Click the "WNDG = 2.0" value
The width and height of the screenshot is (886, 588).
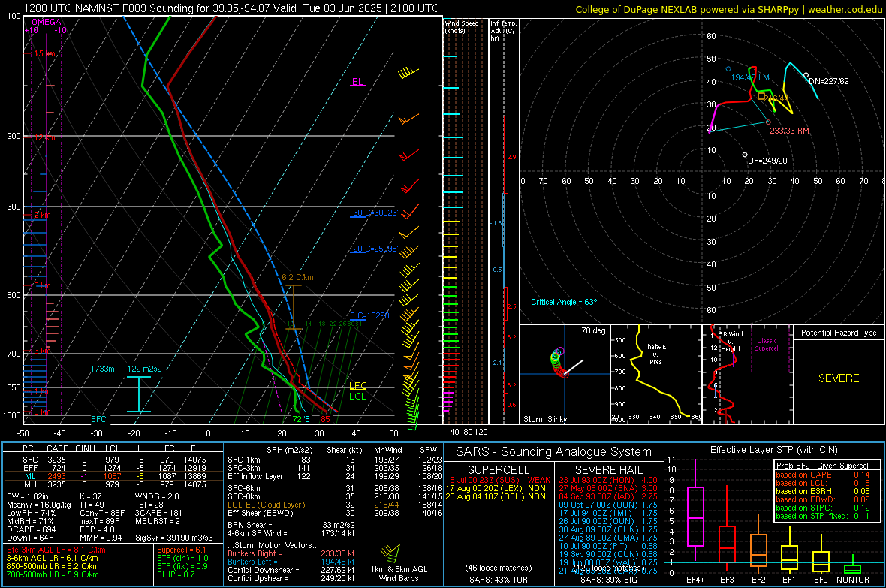156,496
